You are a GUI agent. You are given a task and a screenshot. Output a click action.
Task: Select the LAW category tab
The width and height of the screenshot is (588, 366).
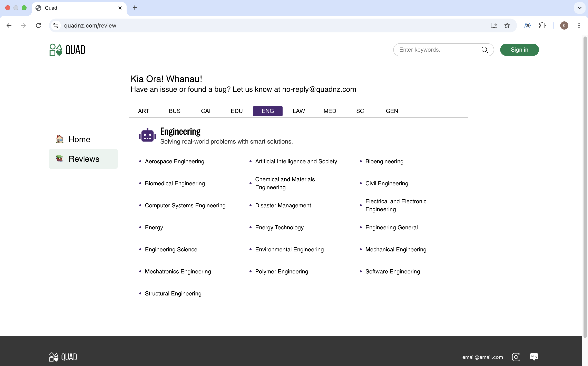[299, 111]
